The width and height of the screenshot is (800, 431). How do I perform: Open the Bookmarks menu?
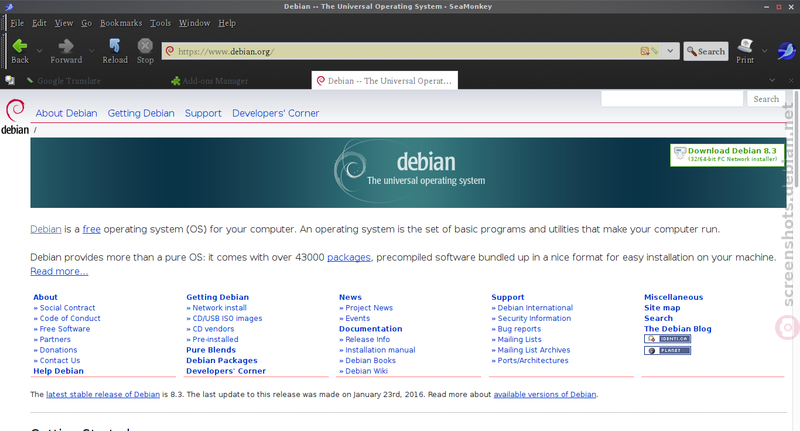121,23
